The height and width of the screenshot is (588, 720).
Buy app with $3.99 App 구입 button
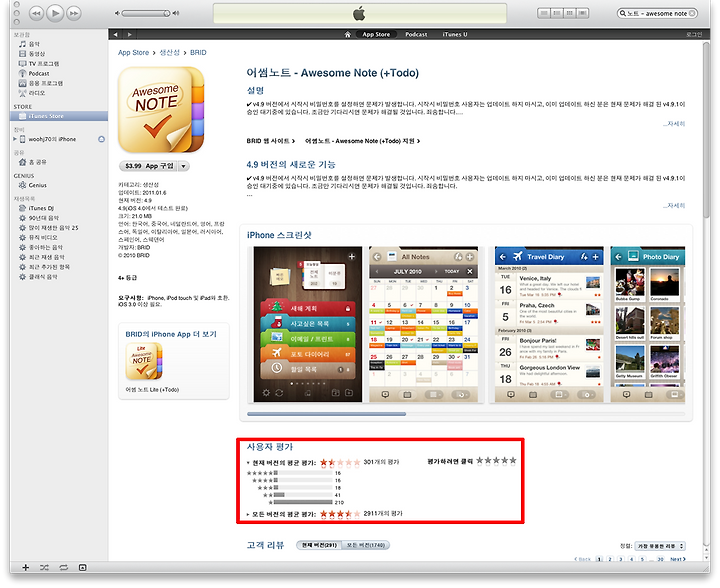click(x=150, y=166)
